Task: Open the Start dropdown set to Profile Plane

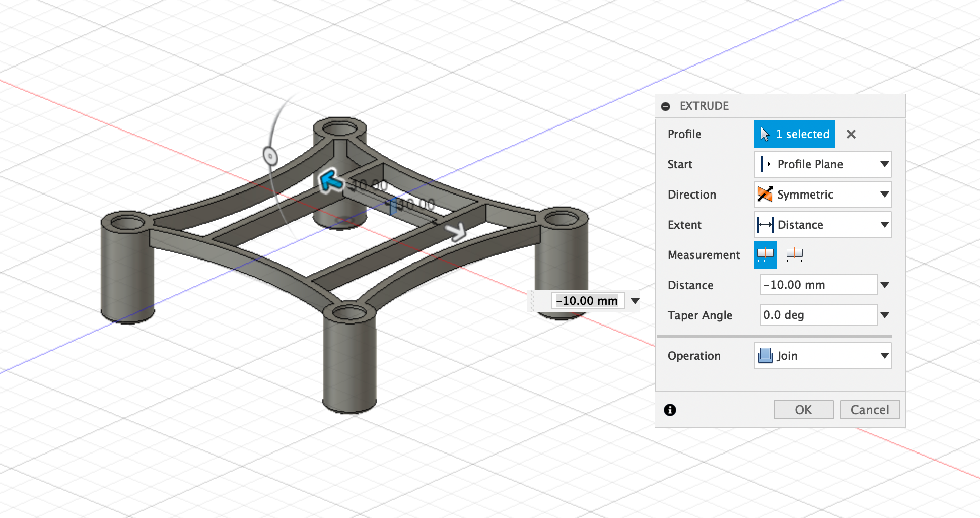Action: click(x=885, y=164)
